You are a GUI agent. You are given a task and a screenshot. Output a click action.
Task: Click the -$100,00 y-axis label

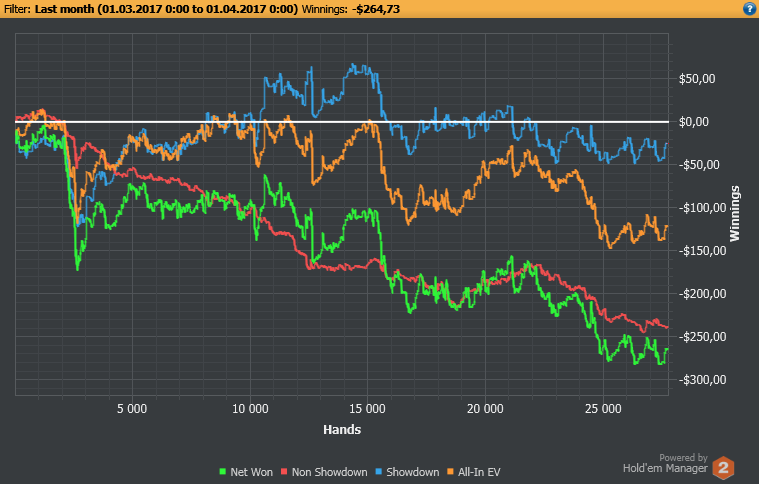tap(702, 208)
